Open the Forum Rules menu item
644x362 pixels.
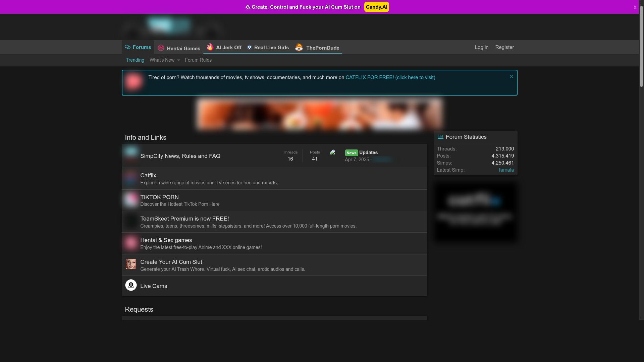coord(198,60)
